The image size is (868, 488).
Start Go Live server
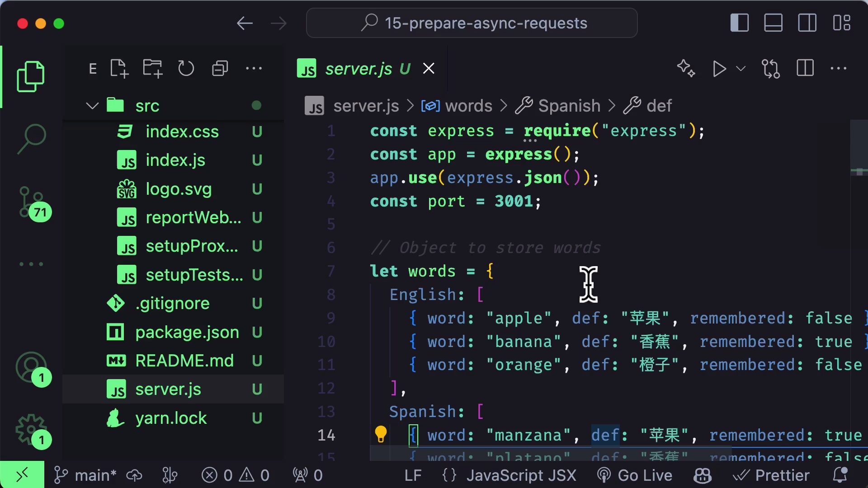634,475
